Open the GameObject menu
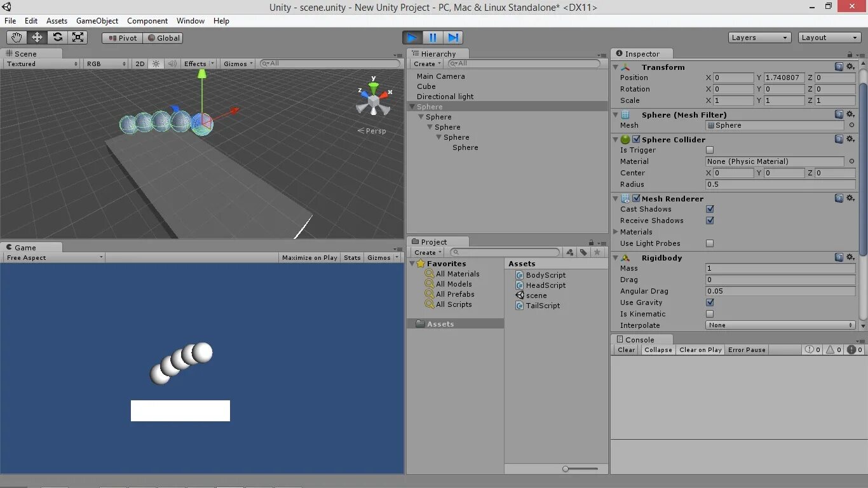868x488 pixels. click(x=97, y=21)
